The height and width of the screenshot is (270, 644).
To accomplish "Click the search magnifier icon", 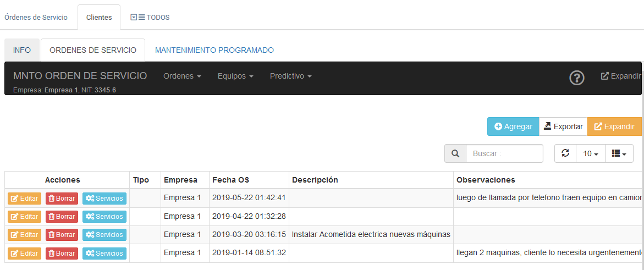I will click(x=455, y=153).
